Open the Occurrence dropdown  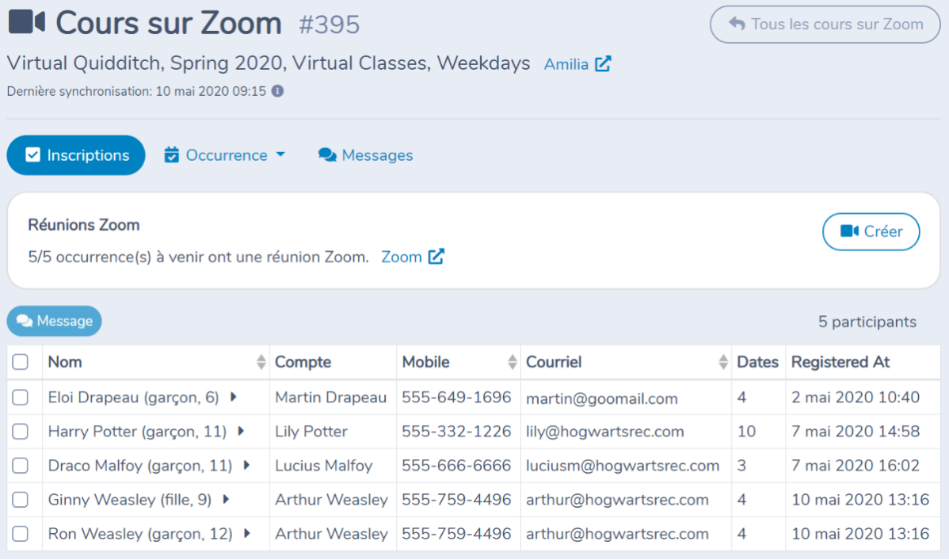click(x=224, y=155)
